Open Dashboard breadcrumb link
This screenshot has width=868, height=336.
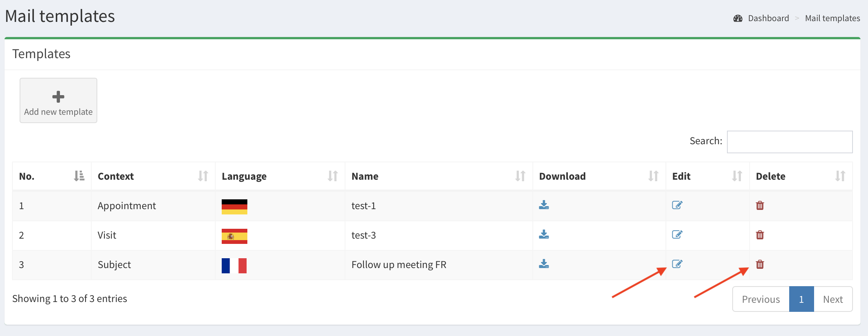(x=768, y=18)
